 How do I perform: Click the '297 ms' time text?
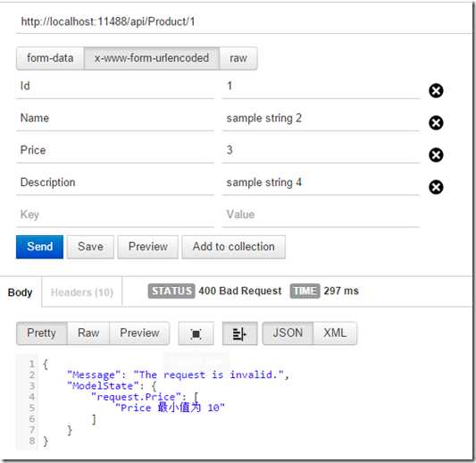click(341, 291)
